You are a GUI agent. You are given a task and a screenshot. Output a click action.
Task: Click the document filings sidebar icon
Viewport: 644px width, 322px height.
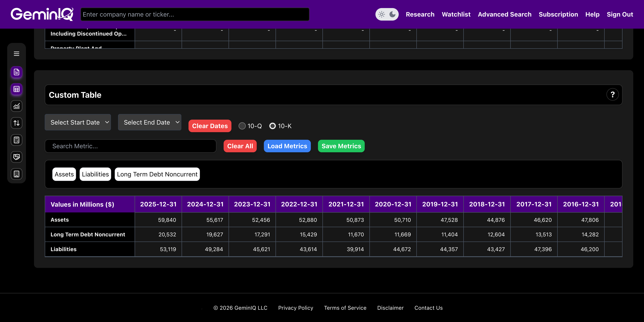17,72
